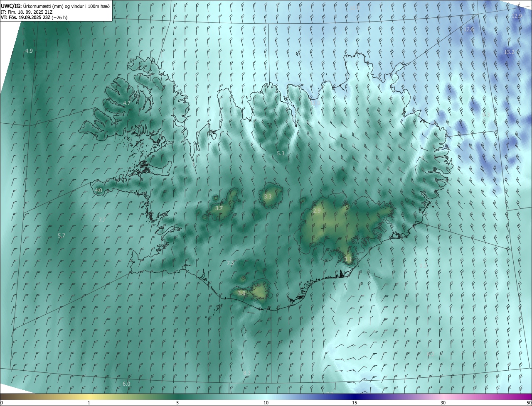
Task: Click the 12.6 value label
Action: point(468,29)
